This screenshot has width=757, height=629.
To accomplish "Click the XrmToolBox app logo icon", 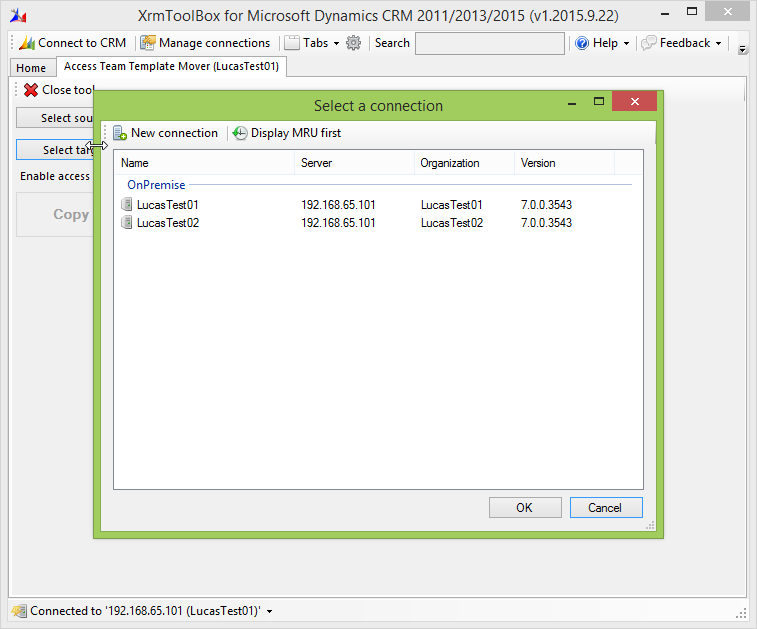I will [x=18, y=15].
